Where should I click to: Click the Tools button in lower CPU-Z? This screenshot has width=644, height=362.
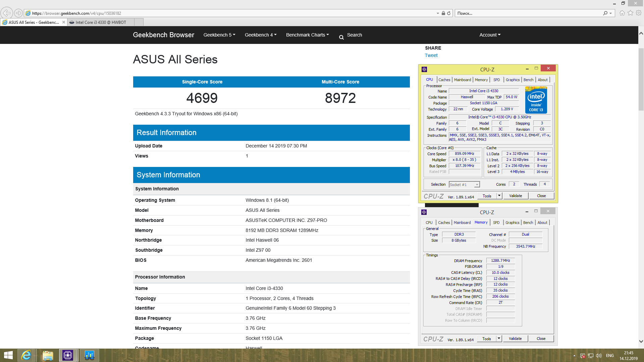click(487, 339)
